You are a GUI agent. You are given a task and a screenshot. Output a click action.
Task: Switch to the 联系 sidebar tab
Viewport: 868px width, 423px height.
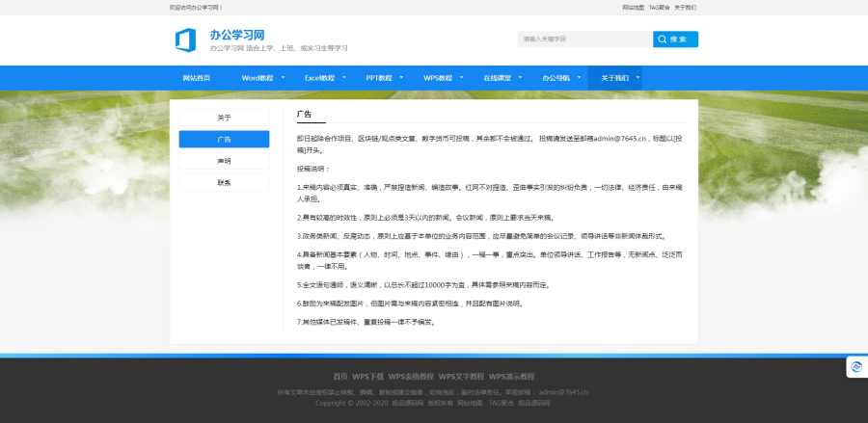(224, 182)
